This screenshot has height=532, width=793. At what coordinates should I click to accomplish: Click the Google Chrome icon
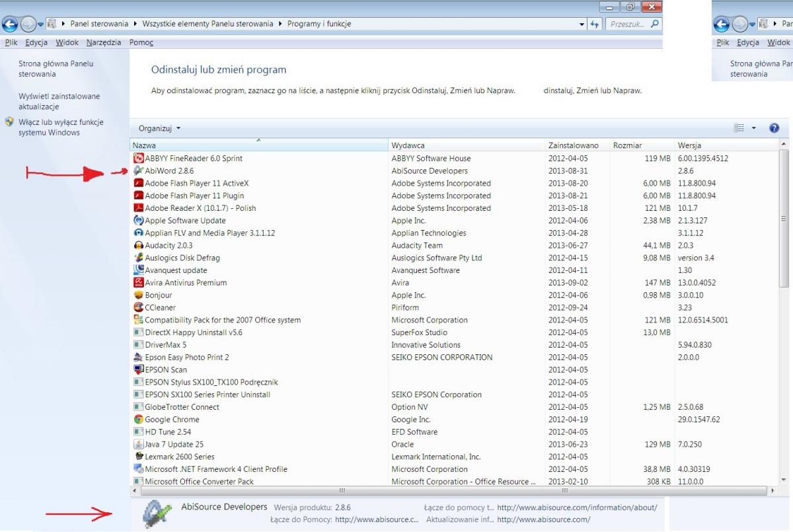click(138, 419)
